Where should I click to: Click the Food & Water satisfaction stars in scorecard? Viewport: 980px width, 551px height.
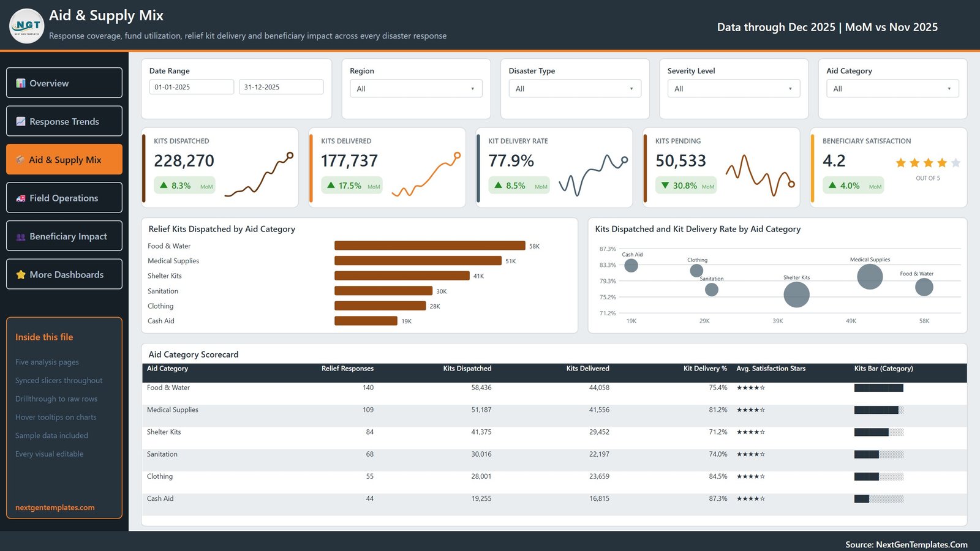[x=751, y=388]
